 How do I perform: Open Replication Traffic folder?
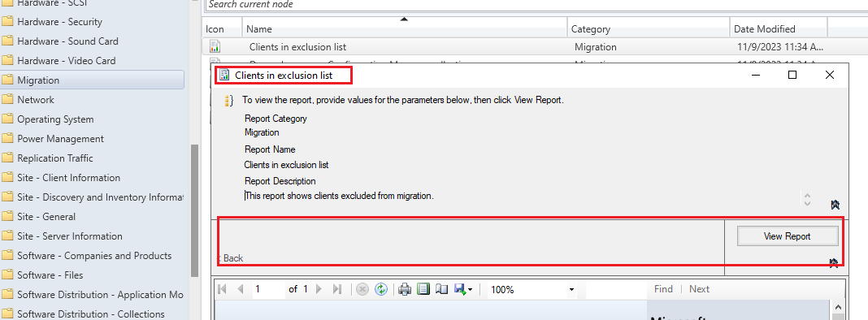click(x=54, y=158)
